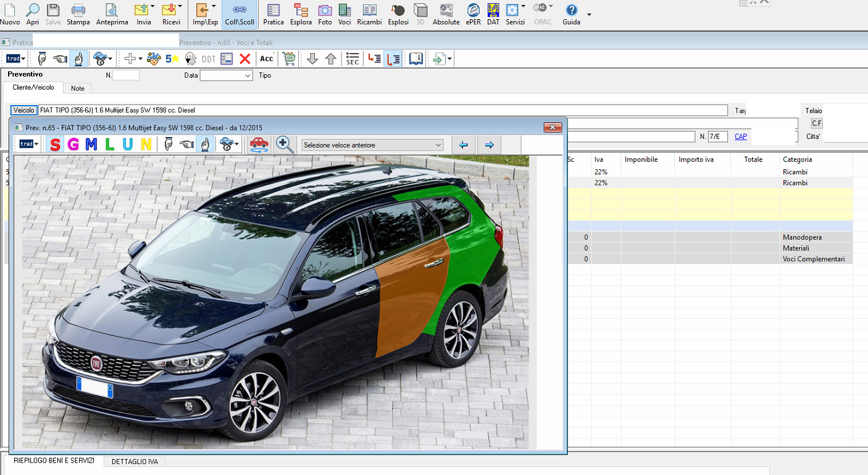Open the Guida help icon
868x475 pixels.
point(572,14)
